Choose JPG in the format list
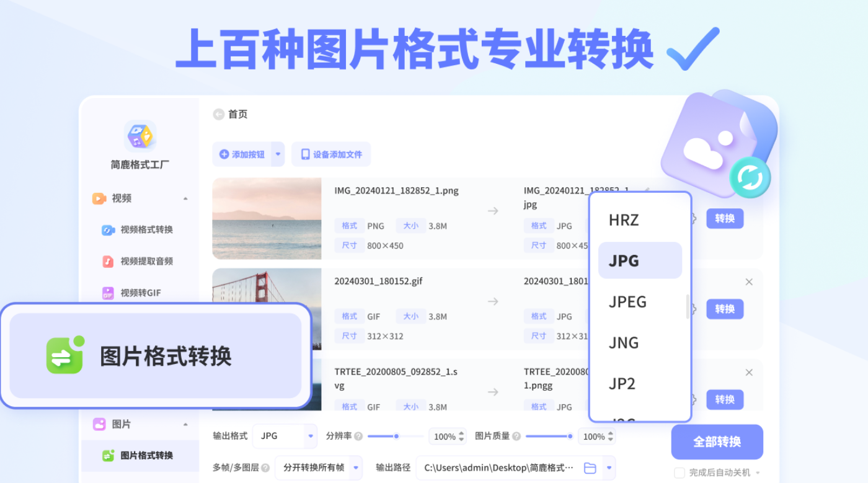The height and width of the screenshot is (483, 868). point(640,260)
